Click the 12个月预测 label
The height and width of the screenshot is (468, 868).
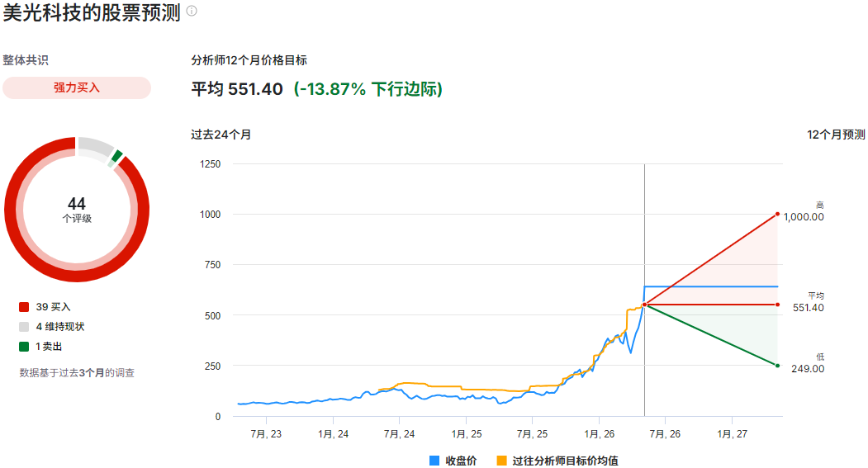[836, 135]
